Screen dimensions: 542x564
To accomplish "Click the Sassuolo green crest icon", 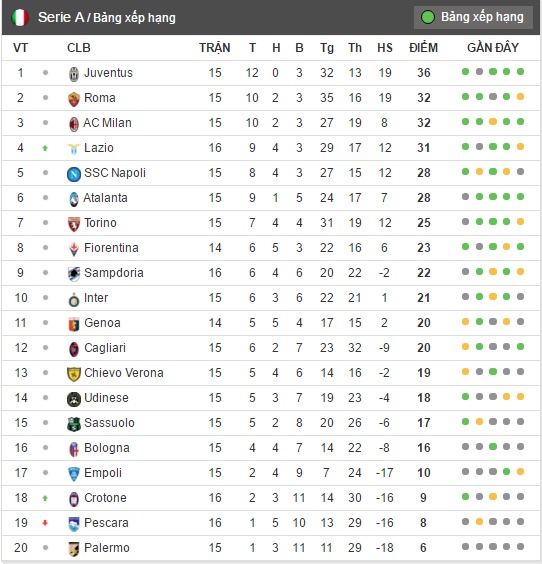I will point(74,424).
